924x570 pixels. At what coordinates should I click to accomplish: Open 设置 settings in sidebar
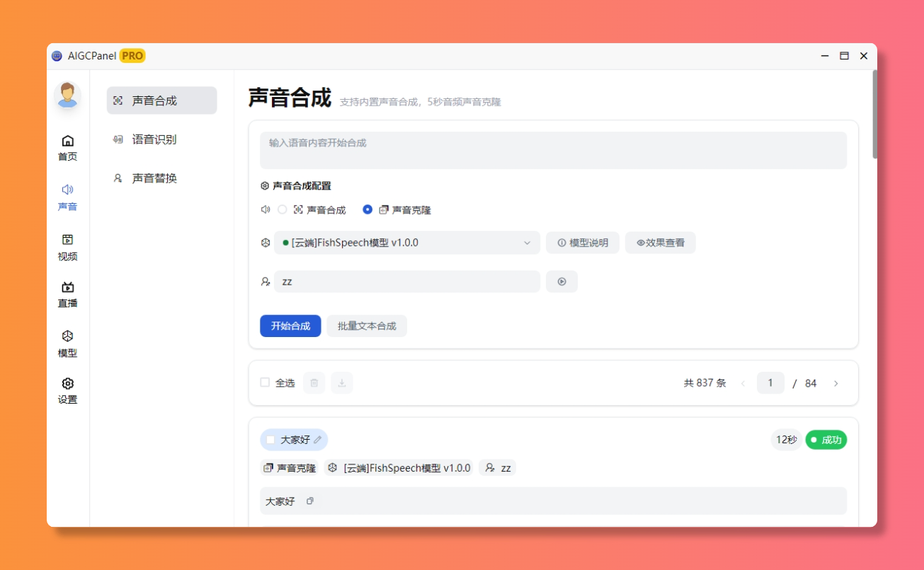pos(67,390)
